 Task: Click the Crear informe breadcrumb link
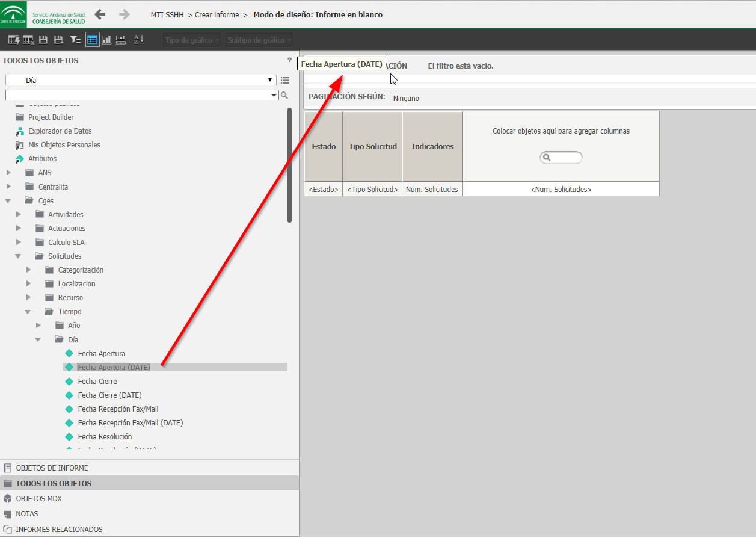click(217, 14)
